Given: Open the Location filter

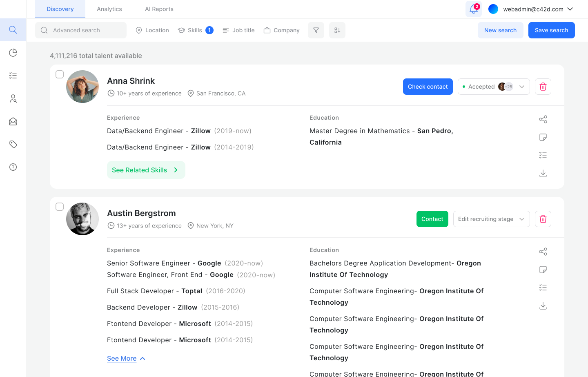Looking at the screenshot, I should pyautogui.click(x=152, y=30).
